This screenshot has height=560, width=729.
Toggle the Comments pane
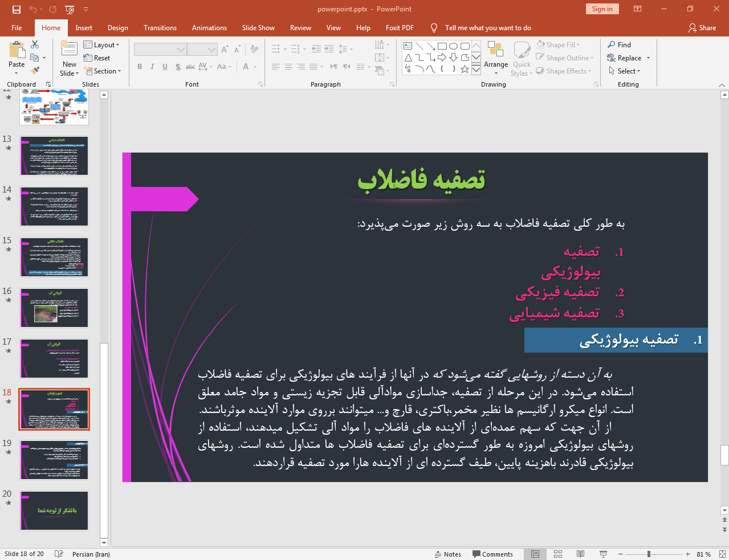pos(492,554)
